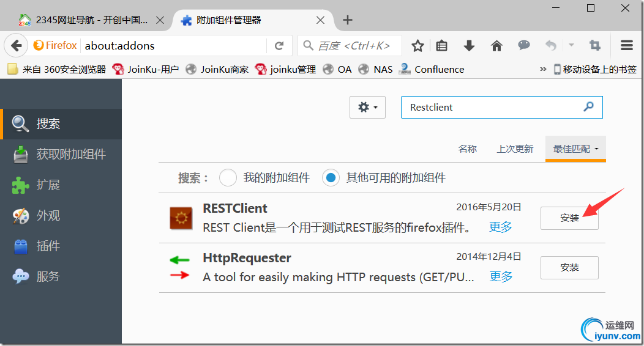Open the 扩展 sidebar category
This screenshot has height=346, width=644.
pos(61,185)
